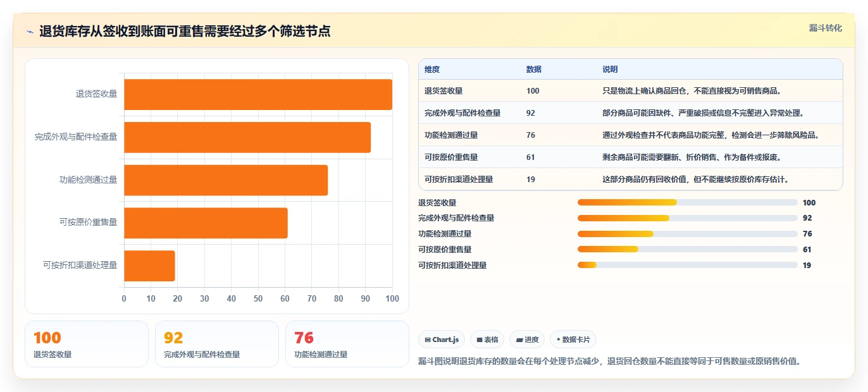
Task: Click the description starting 通过外观检查并不代表
Action: (712, 135)
